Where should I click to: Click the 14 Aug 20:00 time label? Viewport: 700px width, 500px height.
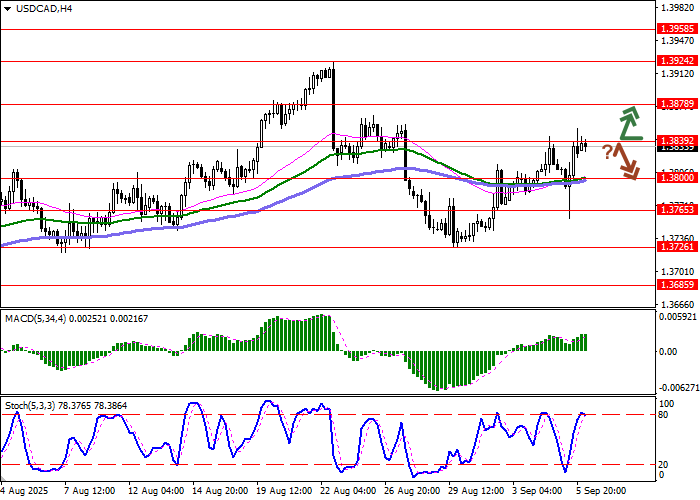point(220,491)
